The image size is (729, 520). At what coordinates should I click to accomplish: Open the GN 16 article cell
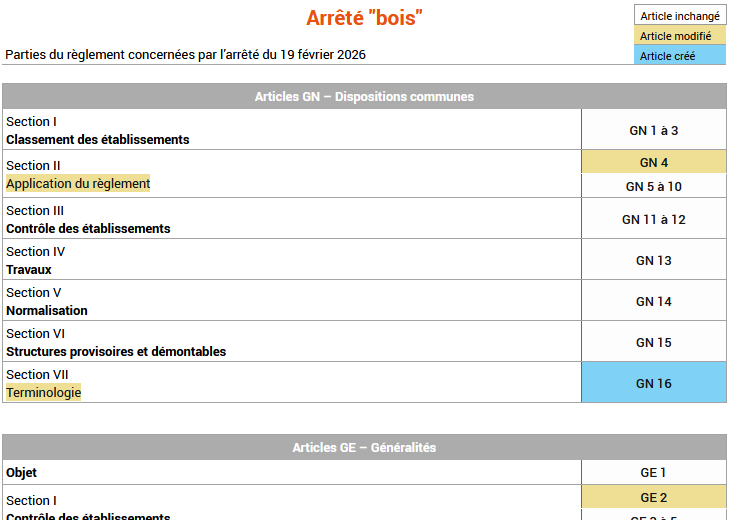pos(653,383)
